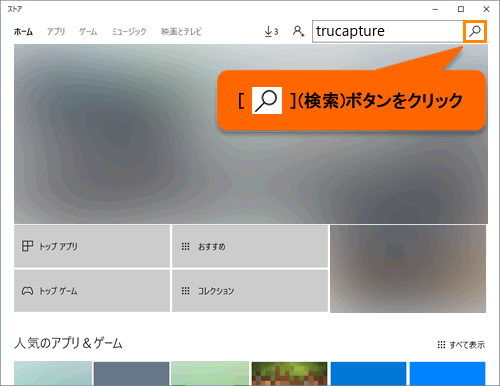Open the user account icon
The height and width of the screenshot is (386, 500).
[298, 31]
